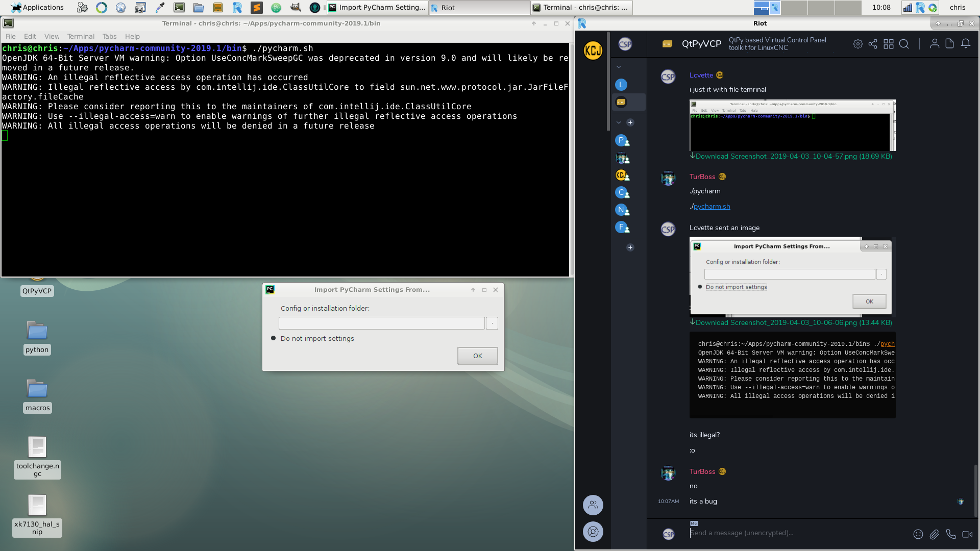Open the KCJ direct chat avatar in people list
Viewport: 980px width, 551px height.
click(622, 176)
